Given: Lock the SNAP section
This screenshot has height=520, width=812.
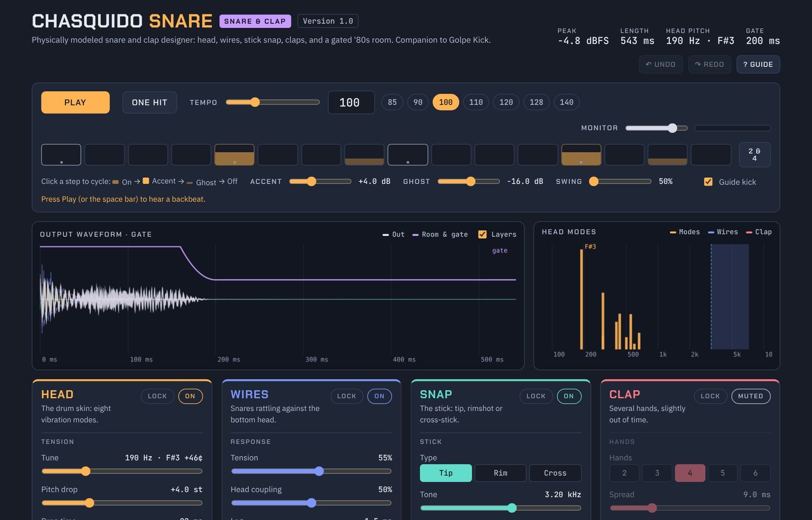Looking at the screenshot, I should tap(536, 396).
